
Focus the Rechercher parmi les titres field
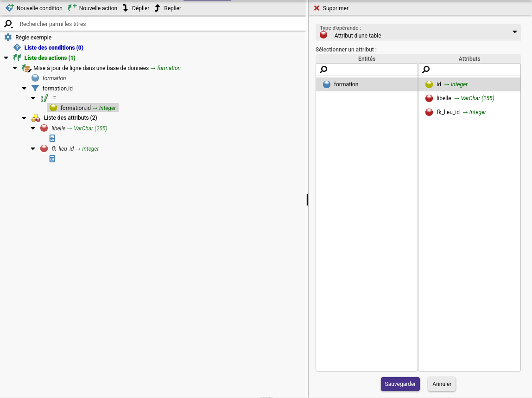pyautogui.click(x=161, y=24)
